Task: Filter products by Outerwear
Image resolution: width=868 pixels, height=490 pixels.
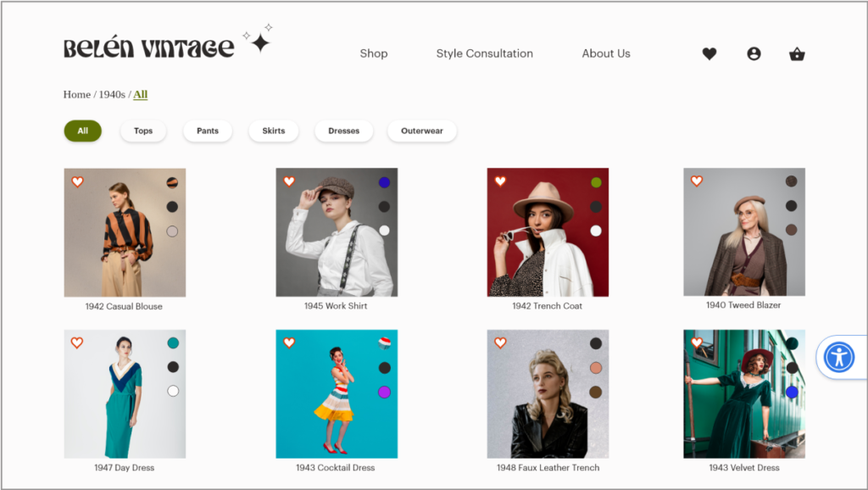Action: point(421,131)
